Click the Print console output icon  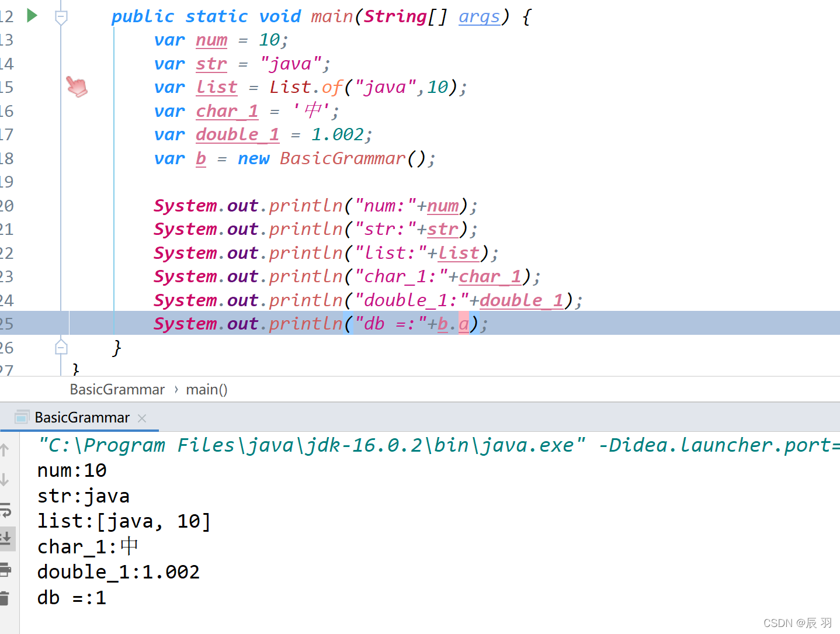point(5,569)
